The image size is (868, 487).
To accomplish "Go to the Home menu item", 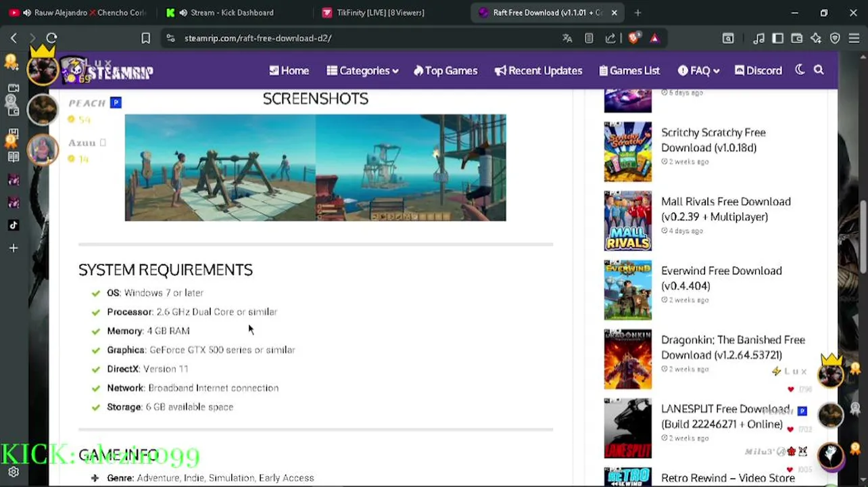I will [x=289, y=70].
